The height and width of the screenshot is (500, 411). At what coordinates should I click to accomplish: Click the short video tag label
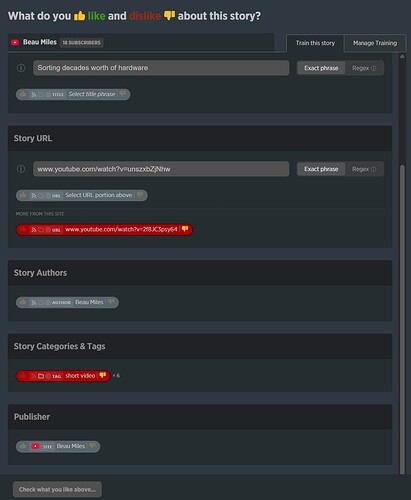80,376
